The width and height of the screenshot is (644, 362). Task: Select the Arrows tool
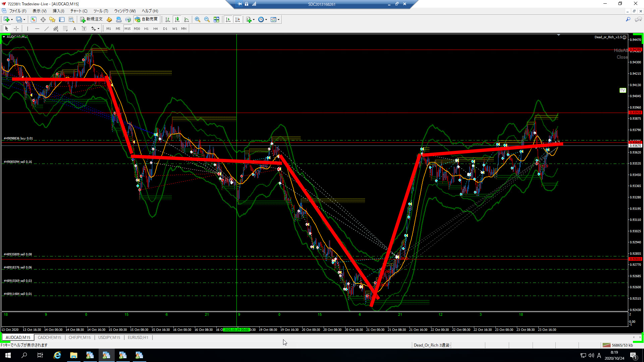pyautogui.click(x=94, y=28)
